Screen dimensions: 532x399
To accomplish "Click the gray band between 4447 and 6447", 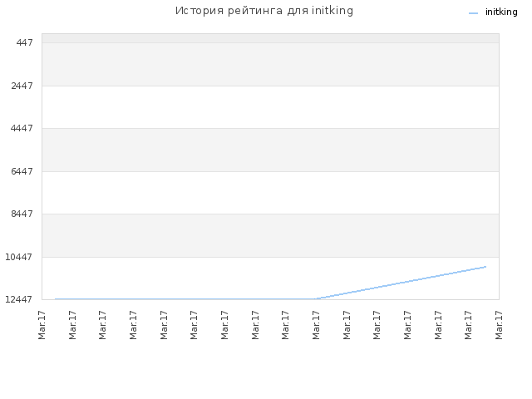I will click(270, 150).
